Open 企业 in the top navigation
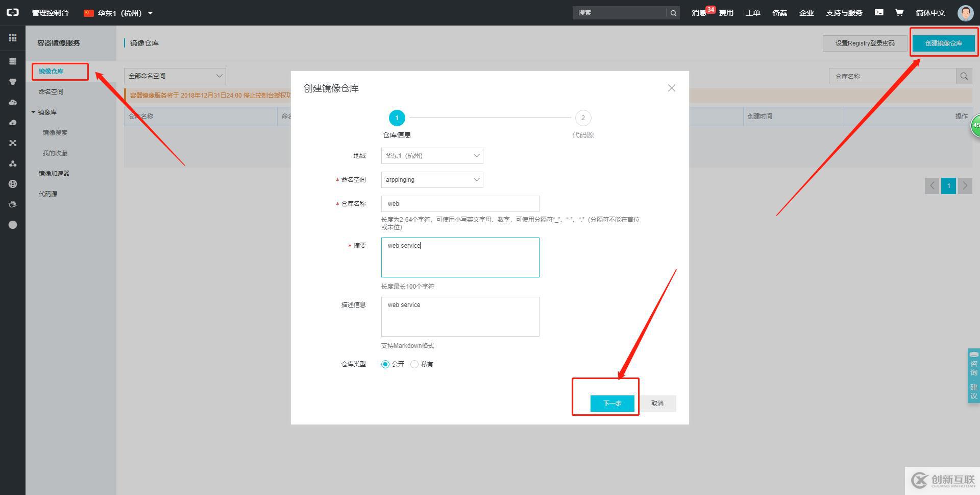This screenshot has height=495, width=980. coord(806,13)
